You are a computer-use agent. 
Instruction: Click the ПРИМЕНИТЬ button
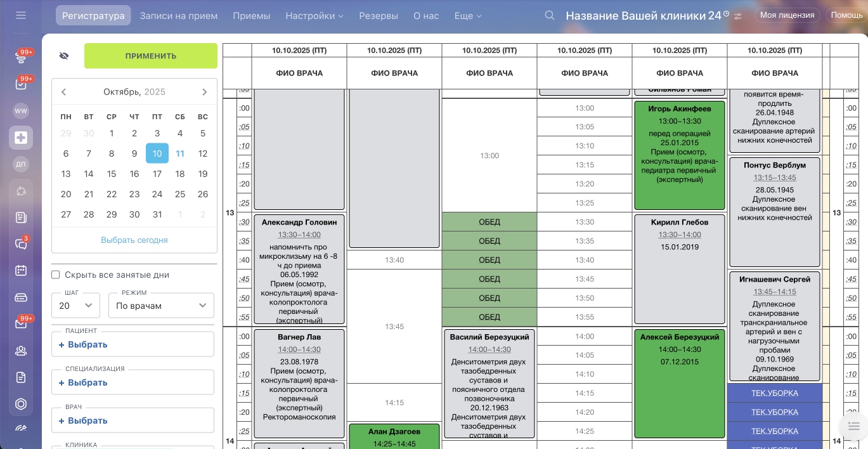pyautogui.click(x=151, y=56)
